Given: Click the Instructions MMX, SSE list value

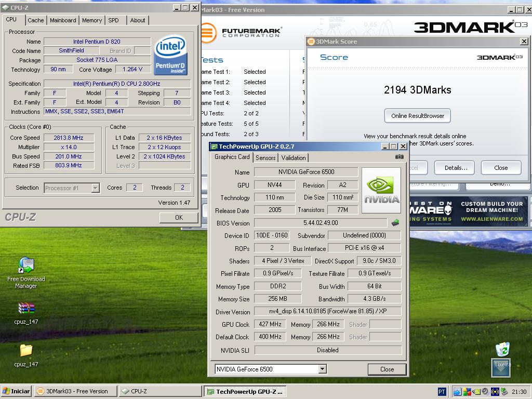Looking at the screenshot, I should pyautogui.click(x=117, y=111).
